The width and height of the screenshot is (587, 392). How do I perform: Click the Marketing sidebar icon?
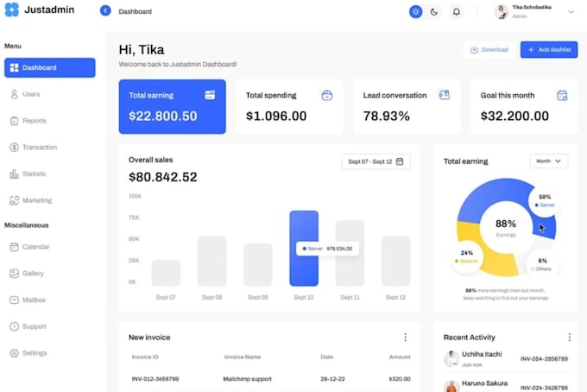tap(14, 200)
